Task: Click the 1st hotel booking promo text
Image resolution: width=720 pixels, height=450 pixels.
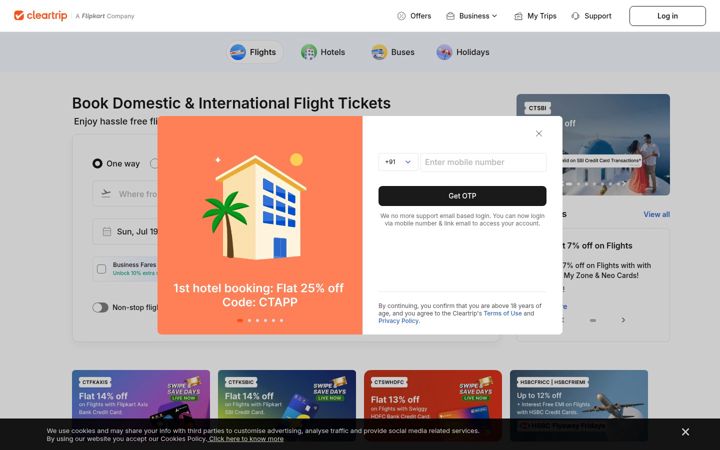Action: (x=258, y=295)
